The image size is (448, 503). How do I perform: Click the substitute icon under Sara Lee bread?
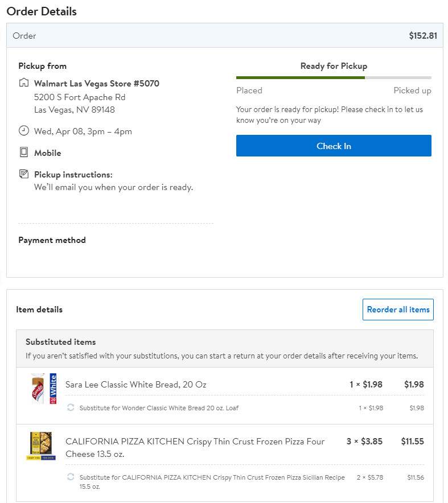pyautogui.click(x=71, y=407)
